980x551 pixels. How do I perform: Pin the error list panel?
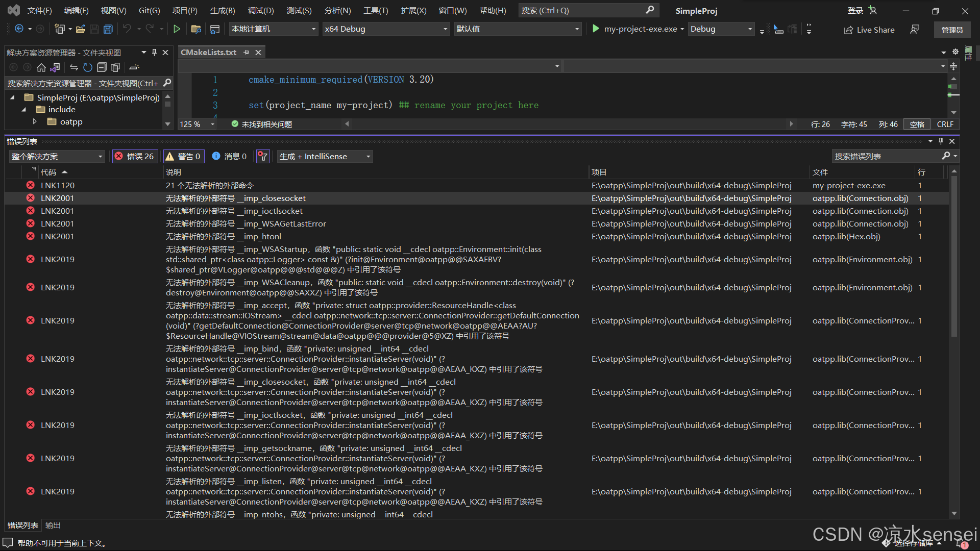coord(941,141)
